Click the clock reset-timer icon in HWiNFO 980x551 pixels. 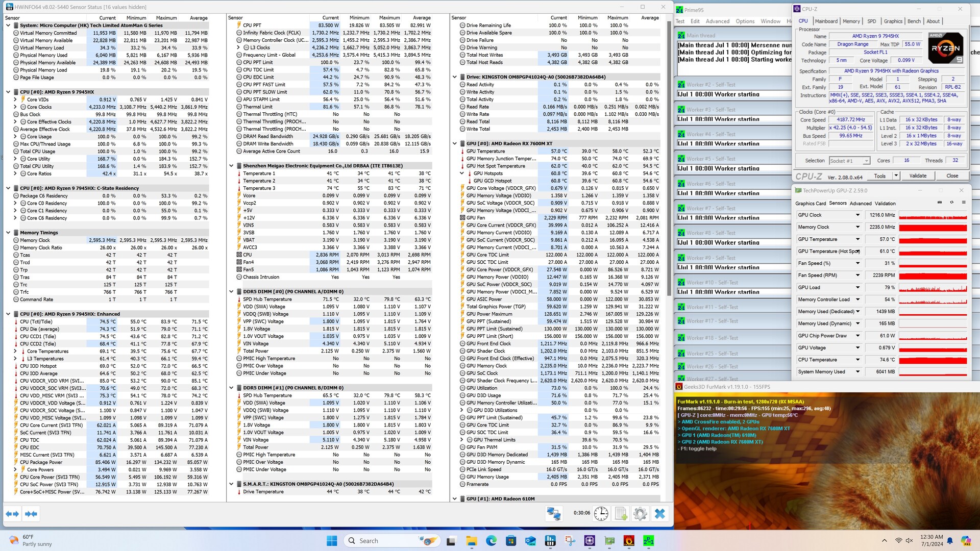[x=601, y=514]
